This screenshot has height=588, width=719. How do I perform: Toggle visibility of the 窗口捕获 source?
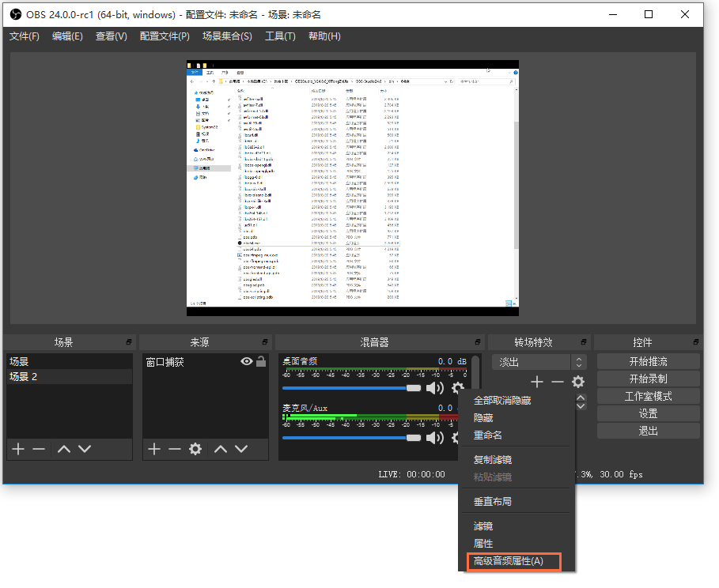click(x=247, y=361)
